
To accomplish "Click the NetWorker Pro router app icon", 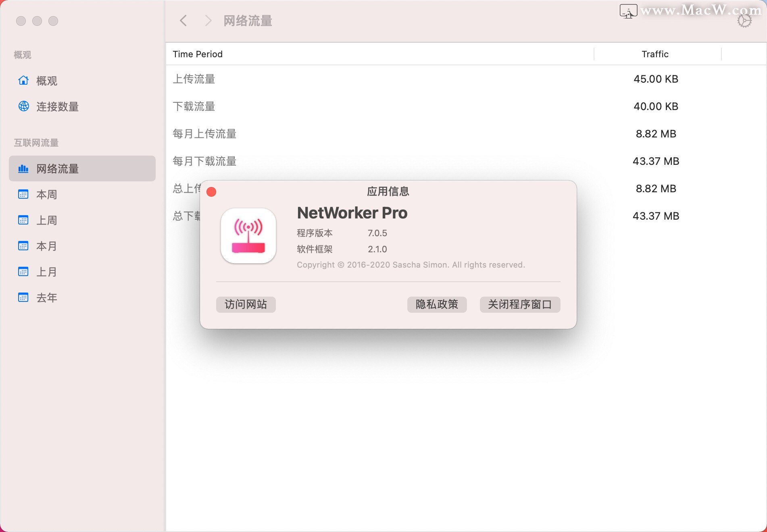I will (248, 236).
